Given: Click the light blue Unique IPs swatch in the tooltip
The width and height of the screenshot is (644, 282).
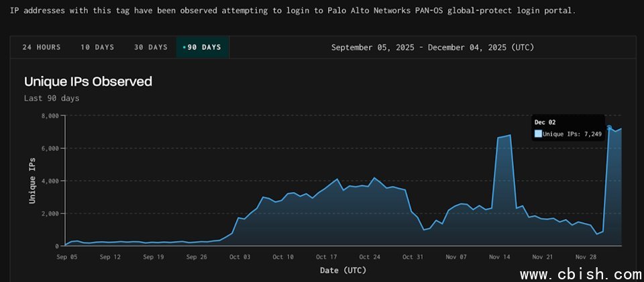Looking at the screenshot, I should (x=538, y=134).
